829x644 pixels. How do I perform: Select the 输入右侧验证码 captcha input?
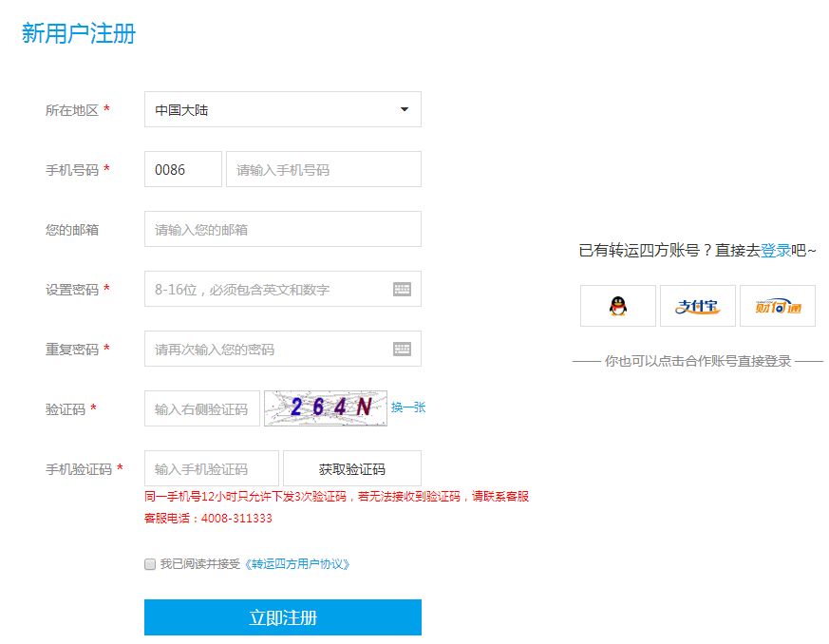click(x=199, y=407)
